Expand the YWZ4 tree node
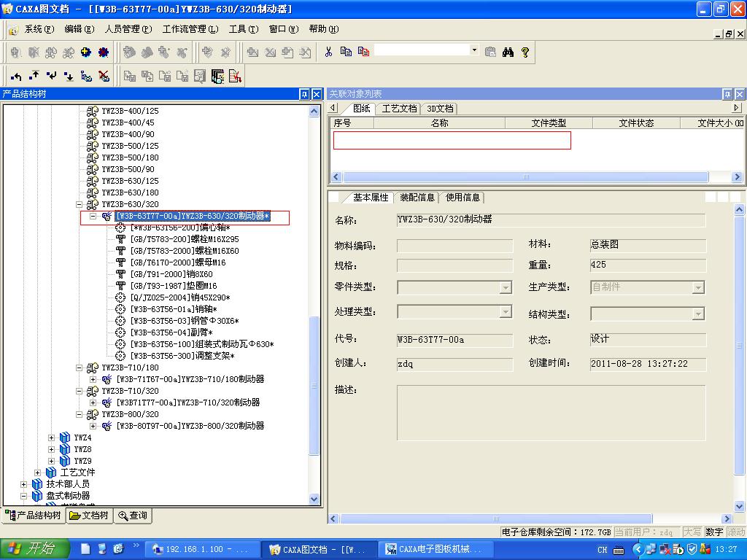747x560 pixels. pos(52,437)
